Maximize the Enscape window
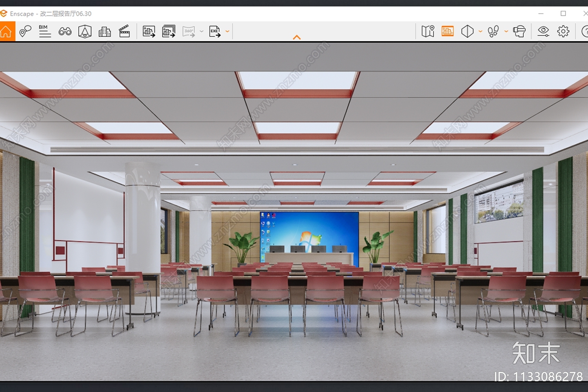Image resolution: width=588 pixels, height=392 pixels. 563,13
